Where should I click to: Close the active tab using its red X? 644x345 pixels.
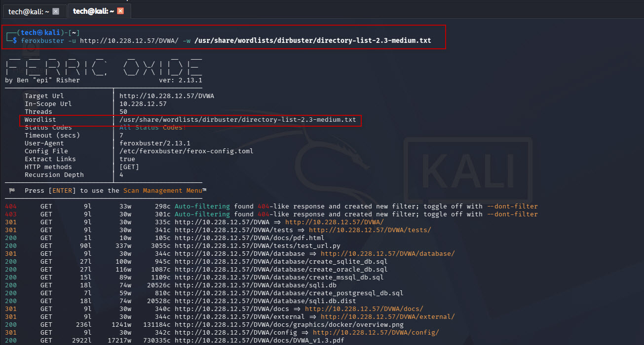(x=120, y=11)
